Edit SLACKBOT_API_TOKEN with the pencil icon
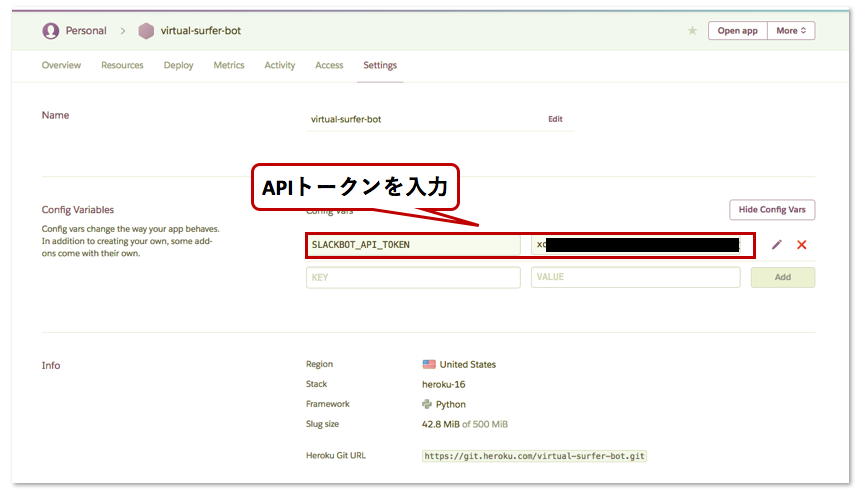The width and height of the screenshot is (860, 492). pyautogui.click(x=777, y=245)
